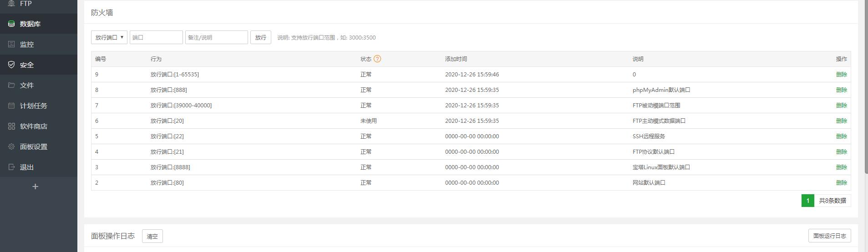Select page 1 in pagination
The width and height of the screenshot is (868, 252).
807,201
